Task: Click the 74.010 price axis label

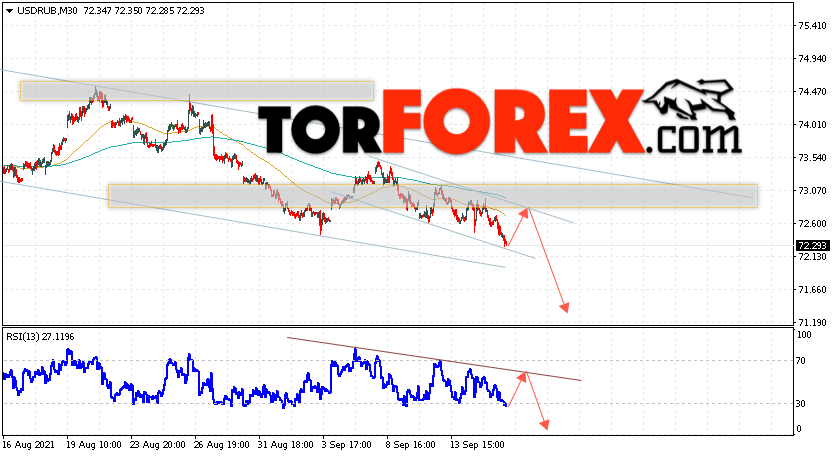Action: click(x=813, y=125)
